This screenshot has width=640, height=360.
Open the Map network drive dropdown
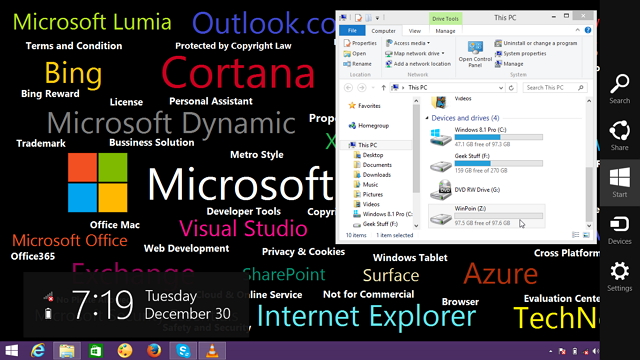tap(415, 53)
